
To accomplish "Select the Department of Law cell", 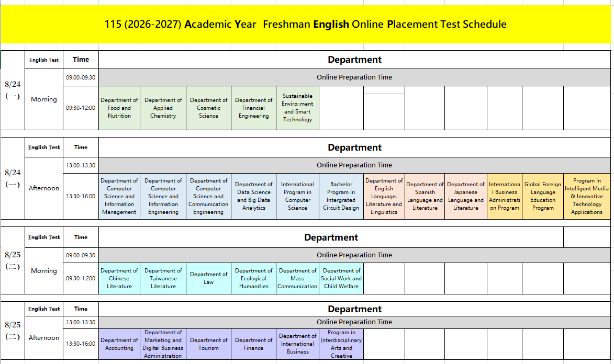I will 208,278.
